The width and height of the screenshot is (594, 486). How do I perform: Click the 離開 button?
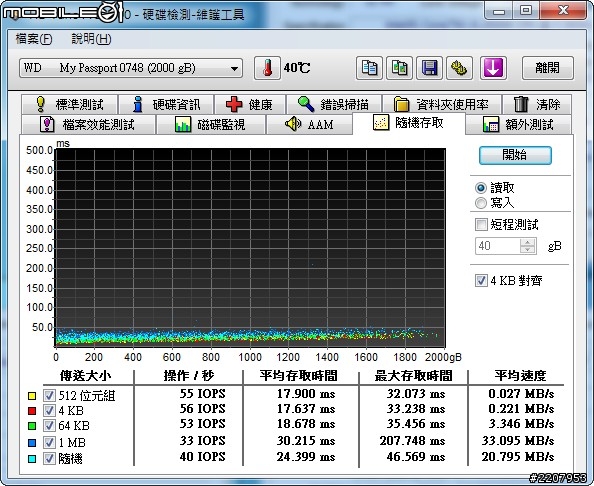(548, 68)
